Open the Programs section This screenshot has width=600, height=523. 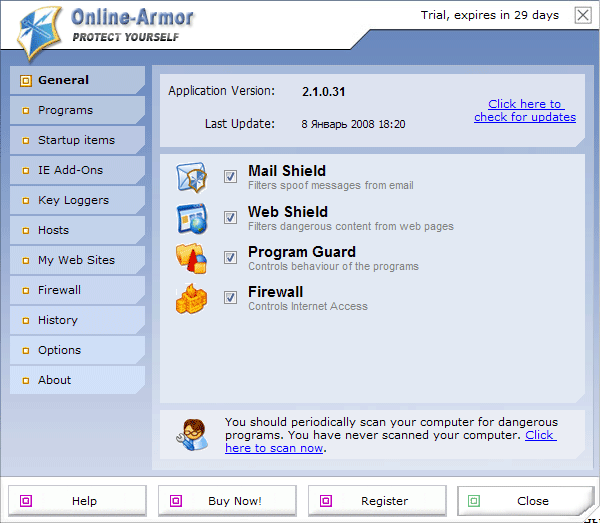click(x=77, y=110)
